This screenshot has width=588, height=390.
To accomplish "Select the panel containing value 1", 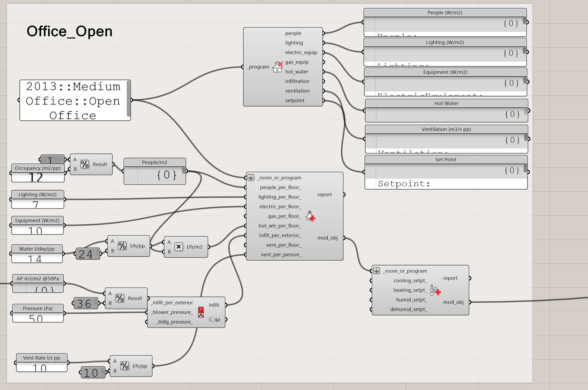I will tap(53, 160).
